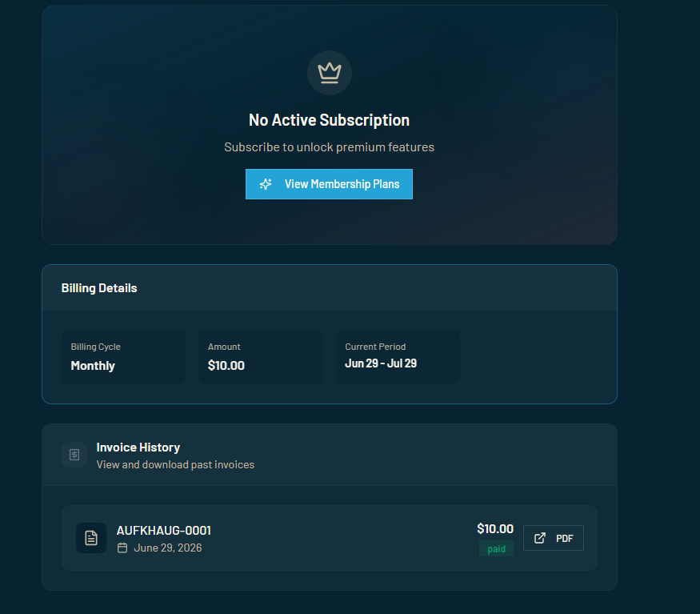Click the $10.00 value under Amount
The width and height of the screenshot is (700, 614).
coord(226,366)
